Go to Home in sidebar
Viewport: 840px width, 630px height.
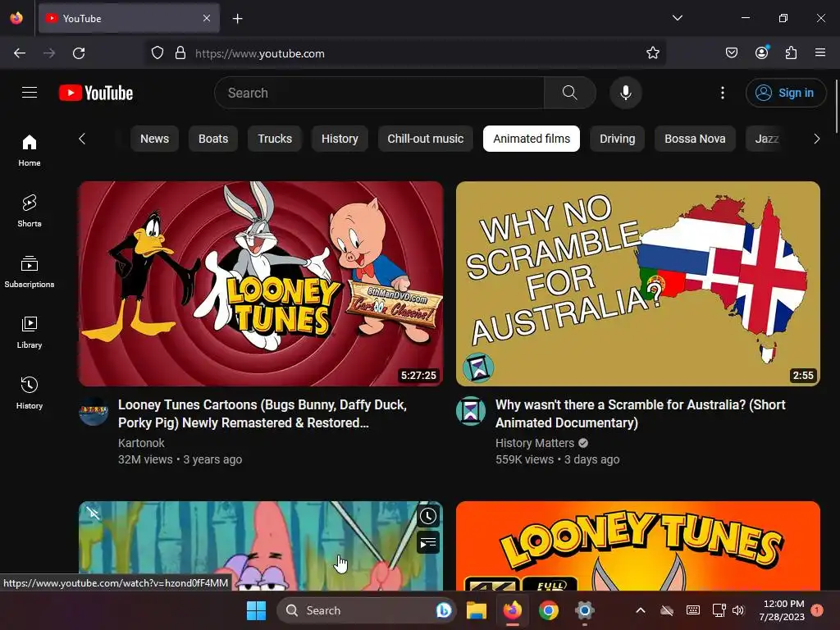point(30,150)
